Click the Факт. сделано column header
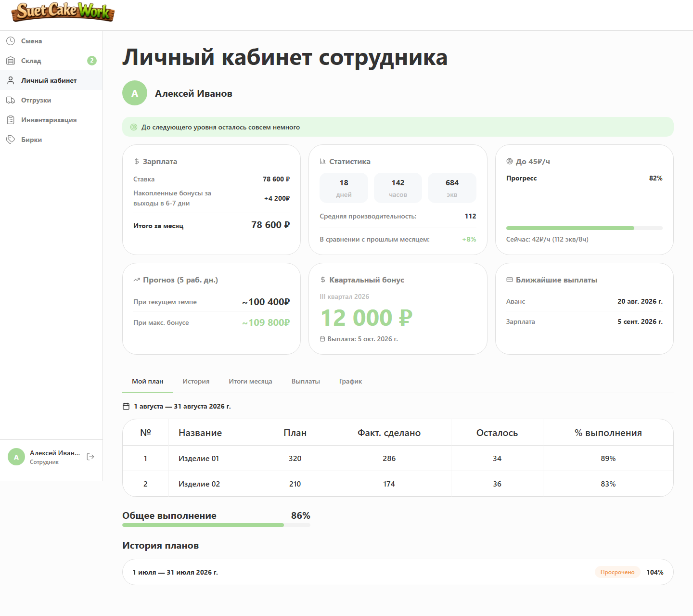693x616 pixels. [389, 433]
